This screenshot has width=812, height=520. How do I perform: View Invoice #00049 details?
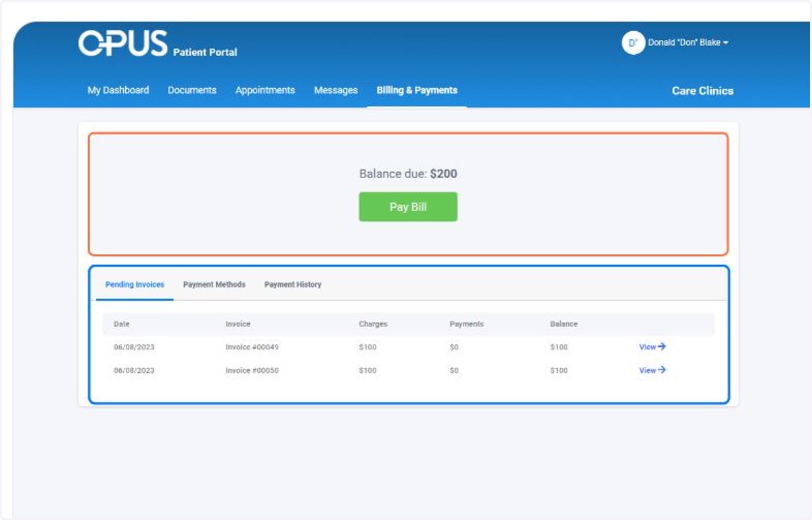pyautogui.click(x=652, y=347)
